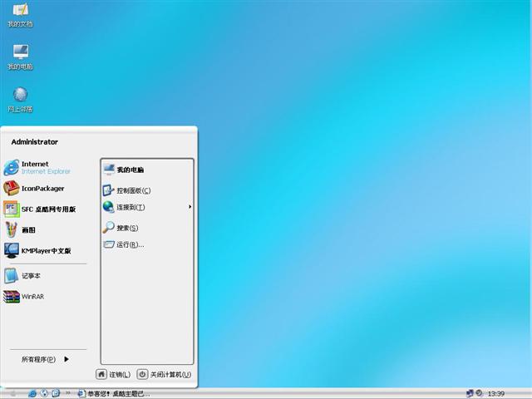Click the tray icon left of the clock
Screen dimensions: 532x399
click(x=479, y=393)
